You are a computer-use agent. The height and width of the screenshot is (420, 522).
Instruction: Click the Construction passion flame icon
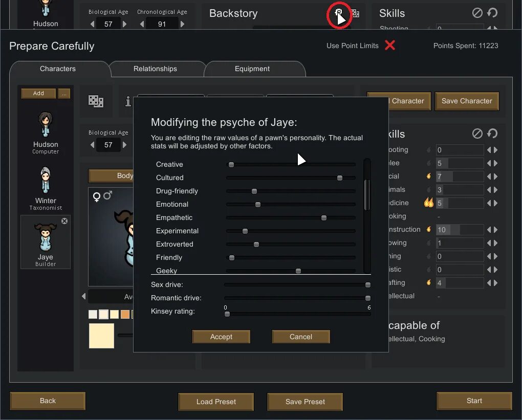[x=429, y=229]
